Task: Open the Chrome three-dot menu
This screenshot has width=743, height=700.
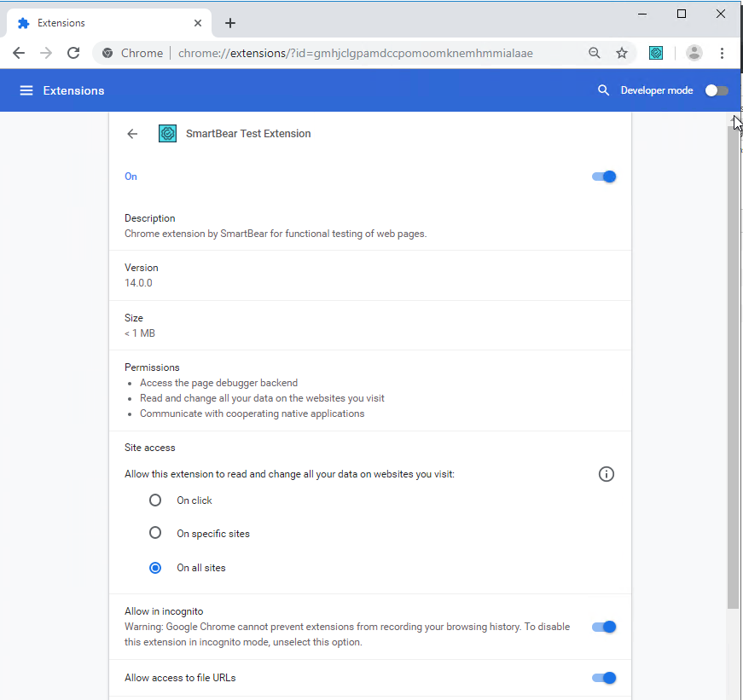Action: coord(722,53)
